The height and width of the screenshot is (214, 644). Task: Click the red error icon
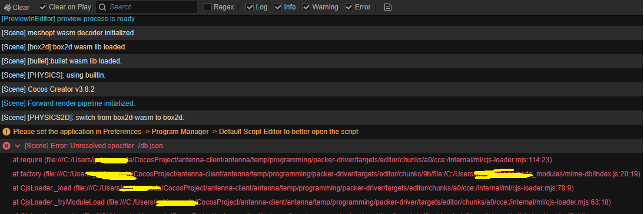6,146
